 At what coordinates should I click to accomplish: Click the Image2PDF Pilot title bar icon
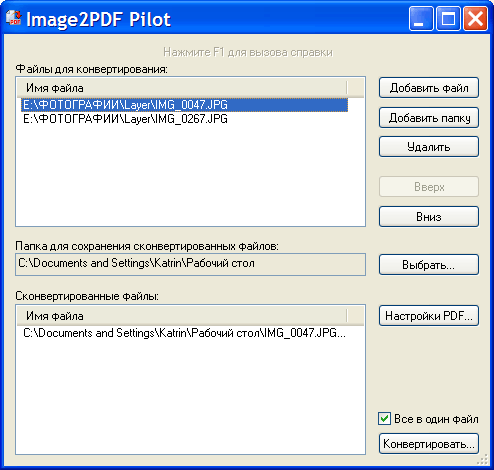click(x=14, y=19)
